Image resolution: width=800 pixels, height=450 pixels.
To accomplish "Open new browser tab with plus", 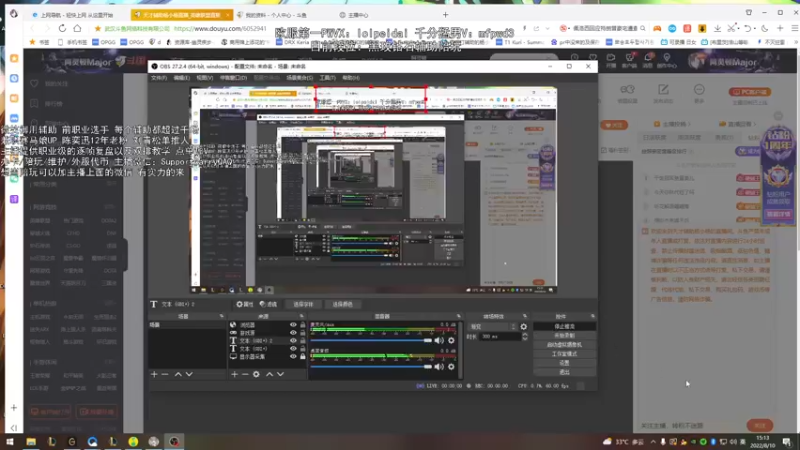I will tap(445, 15).
